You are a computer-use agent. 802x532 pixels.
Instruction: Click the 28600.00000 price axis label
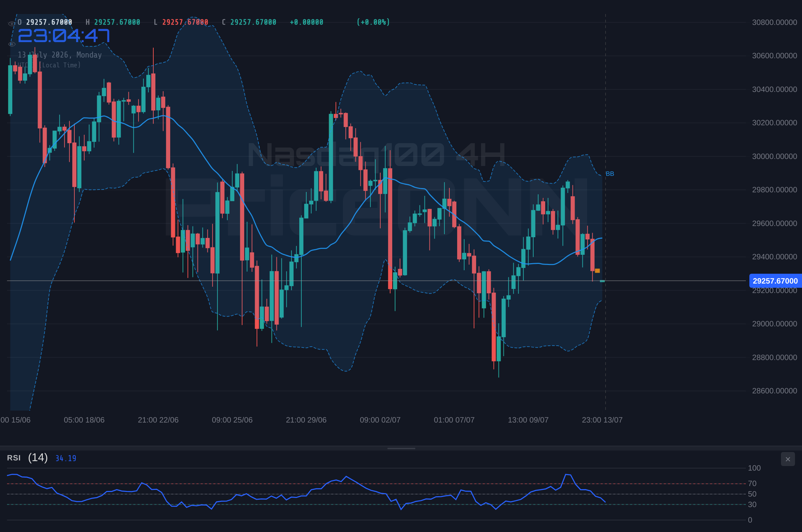click(x=775, y=391)
